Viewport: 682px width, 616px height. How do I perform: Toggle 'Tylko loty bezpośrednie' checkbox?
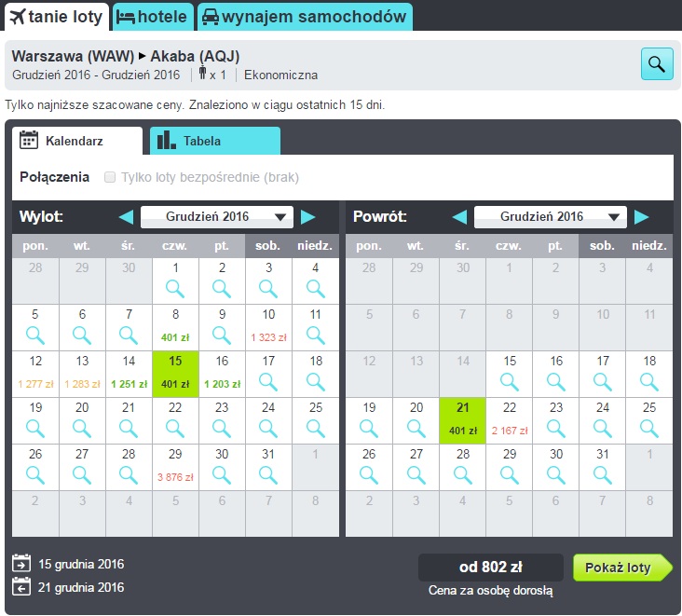pos(110,177)
